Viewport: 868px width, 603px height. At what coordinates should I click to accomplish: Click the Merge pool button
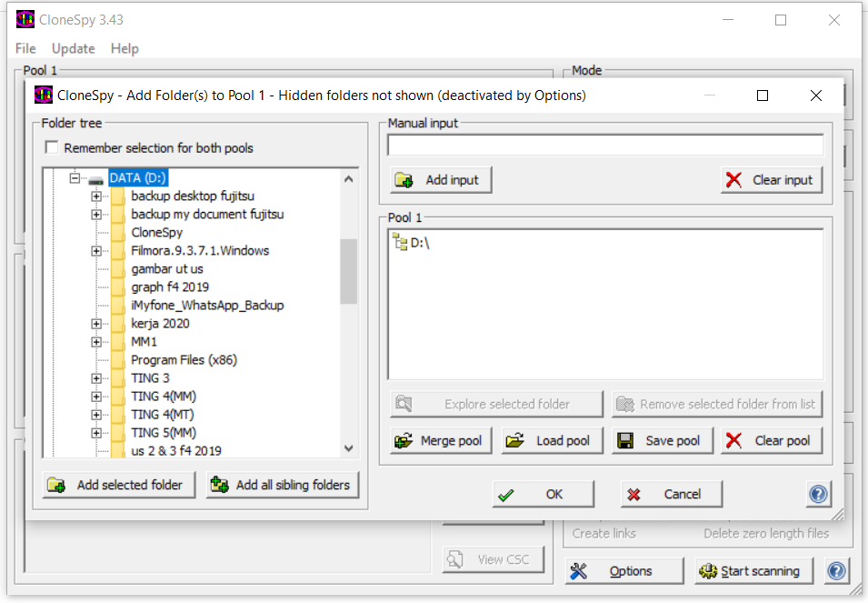(x=441, y=441)
